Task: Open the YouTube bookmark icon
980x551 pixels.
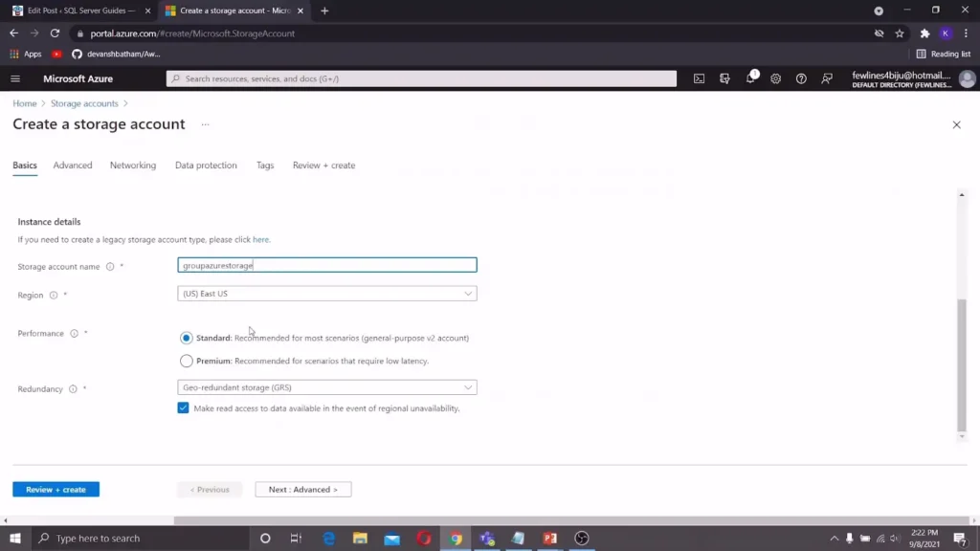Action: pos(56,54)
